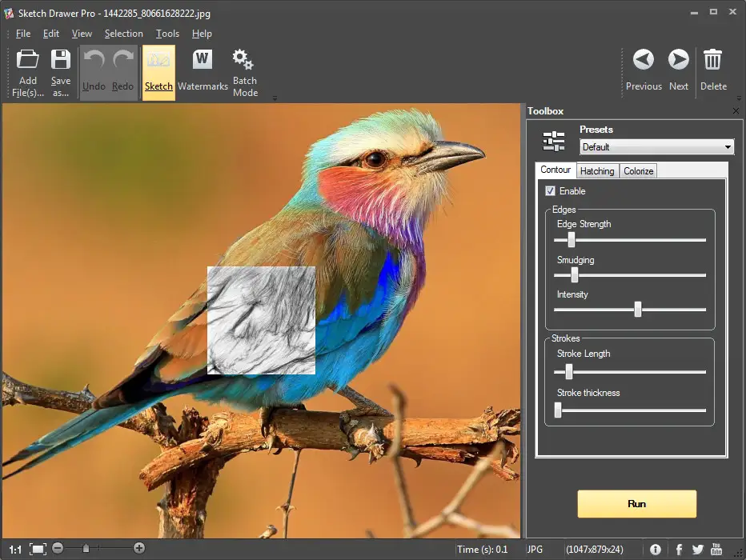
Task: Click the Toolbox panel title
Action: 545,111
